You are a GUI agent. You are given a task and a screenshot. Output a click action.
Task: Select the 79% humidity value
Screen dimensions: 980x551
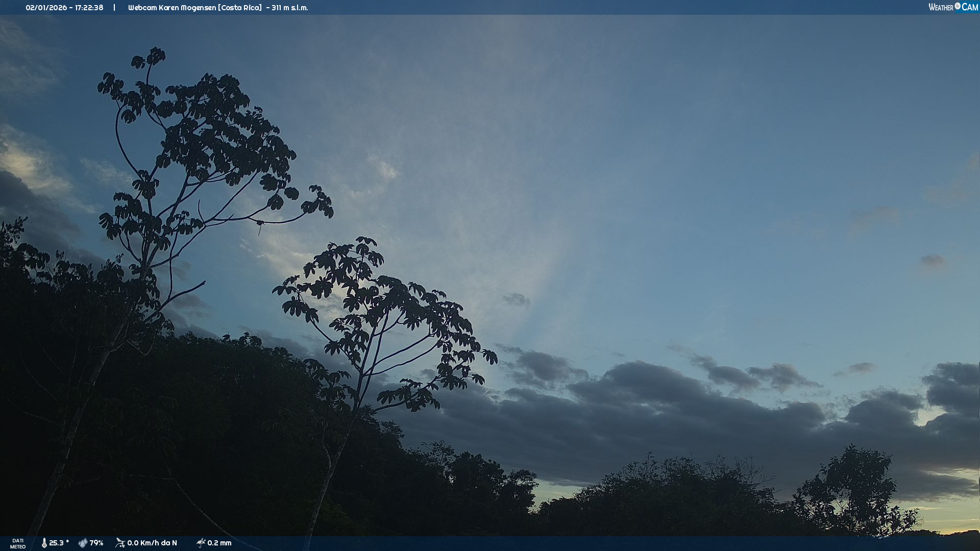tap(96, 543)
